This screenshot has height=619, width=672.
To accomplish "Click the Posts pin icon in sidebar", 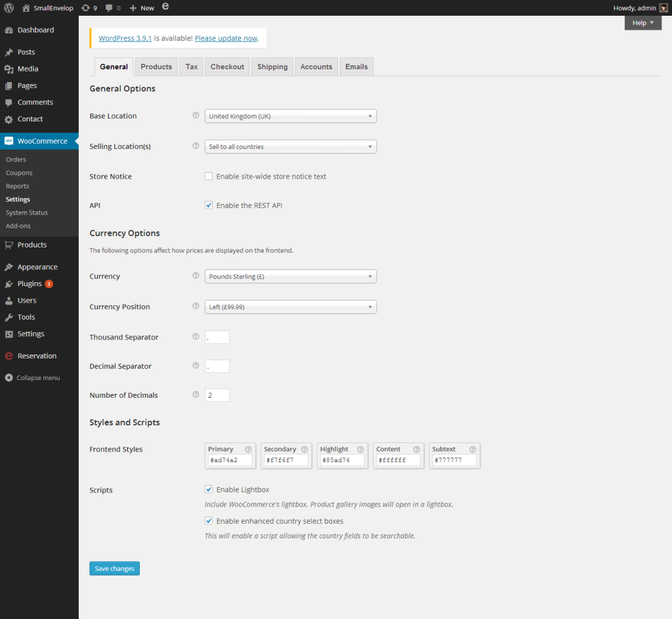I will 9,53.
